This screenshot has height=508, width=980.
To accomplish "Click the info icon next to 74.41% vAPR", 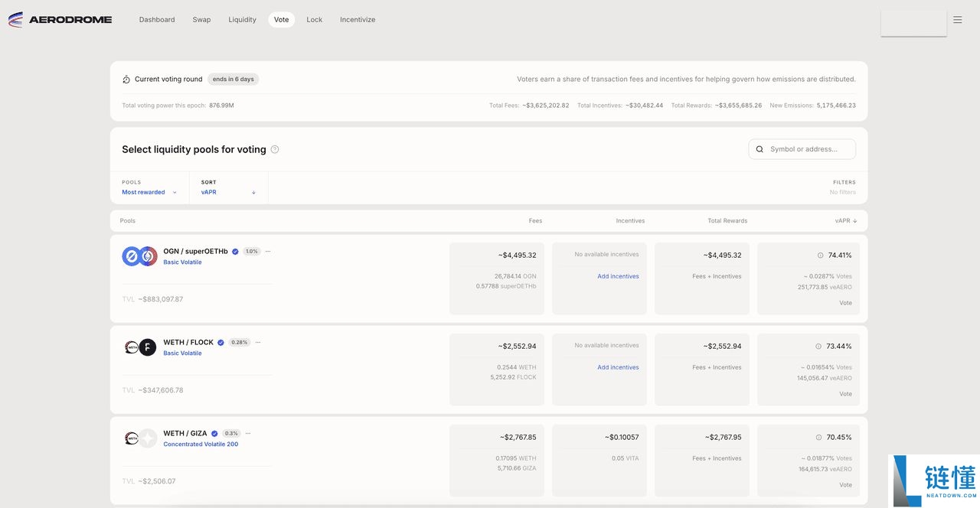I will click(x=820, y=256).
